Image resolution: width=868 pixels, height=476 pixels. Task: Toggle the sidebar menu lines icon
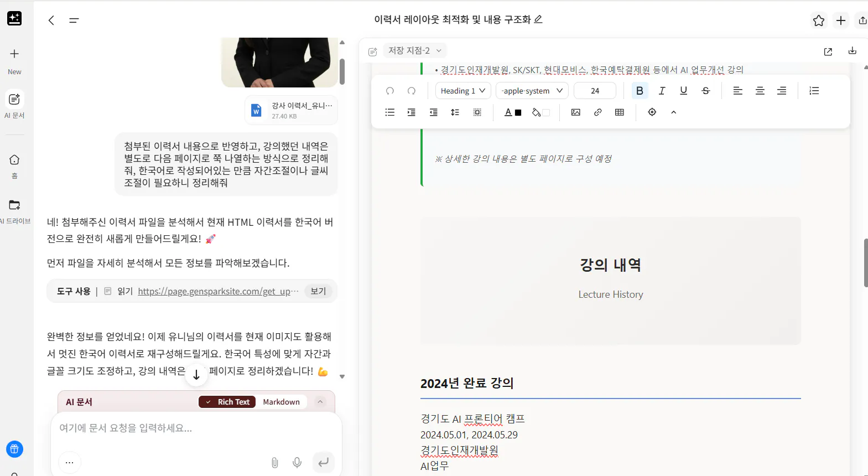[x=74, y=20]
